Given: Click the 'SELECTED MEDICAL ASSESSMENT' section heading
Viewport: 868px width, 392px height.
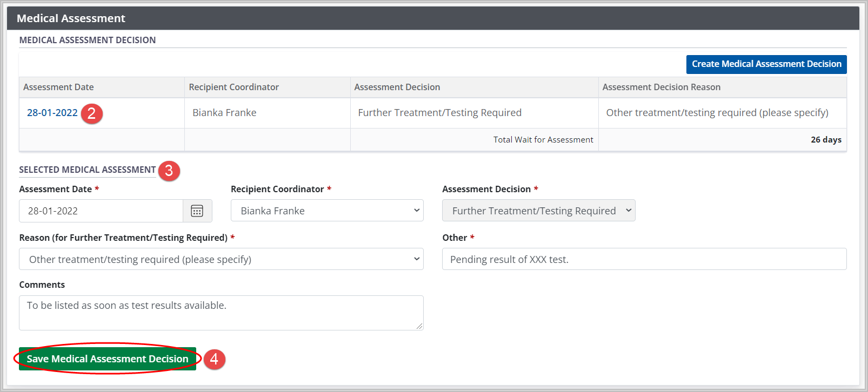Looking at the screenshot, I should (88, 170).
